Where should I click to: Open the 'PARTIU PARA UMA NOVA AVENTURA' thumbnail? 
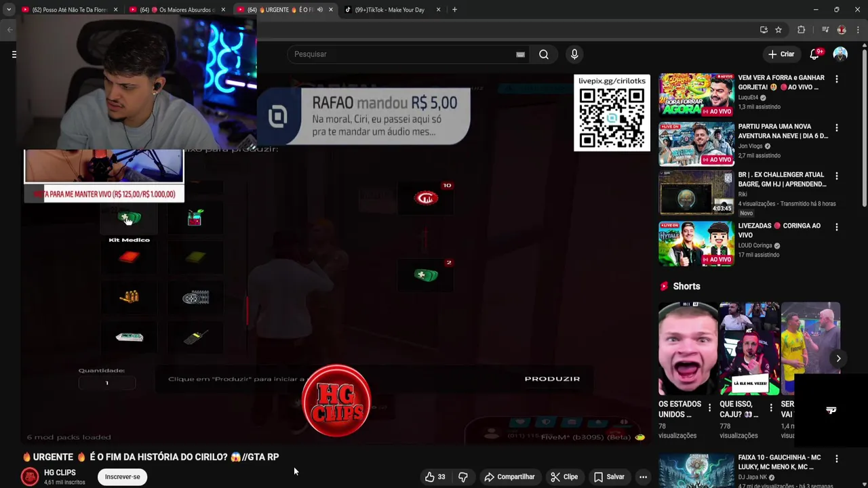(x=696, y=144)
